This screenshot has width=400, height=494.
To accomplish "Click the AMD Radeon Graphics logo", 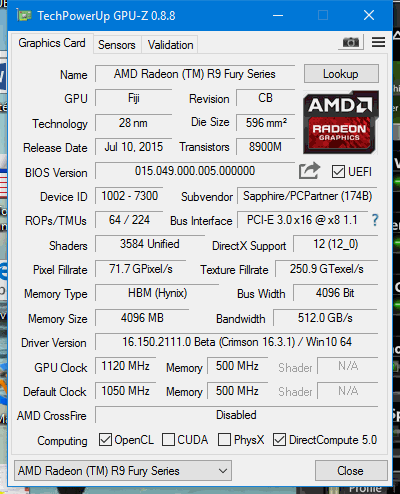I will pyautogui.click(x=341, y=122).
